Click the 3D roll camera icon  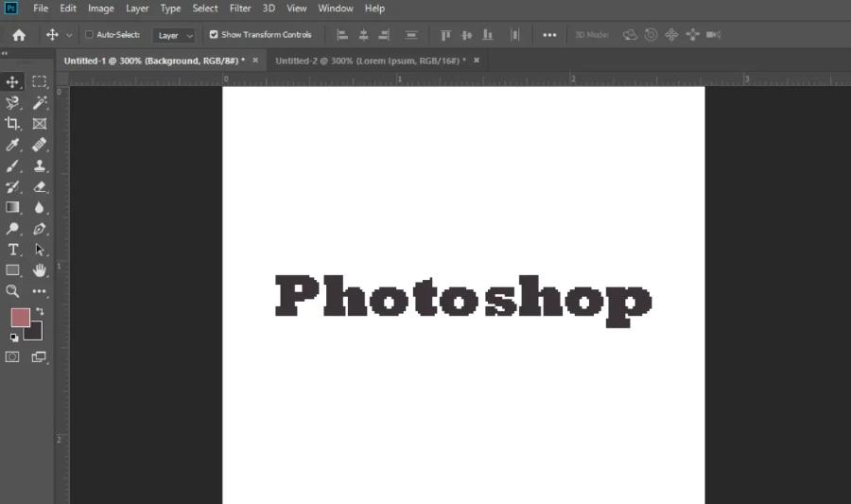click(x=651, y=35)
